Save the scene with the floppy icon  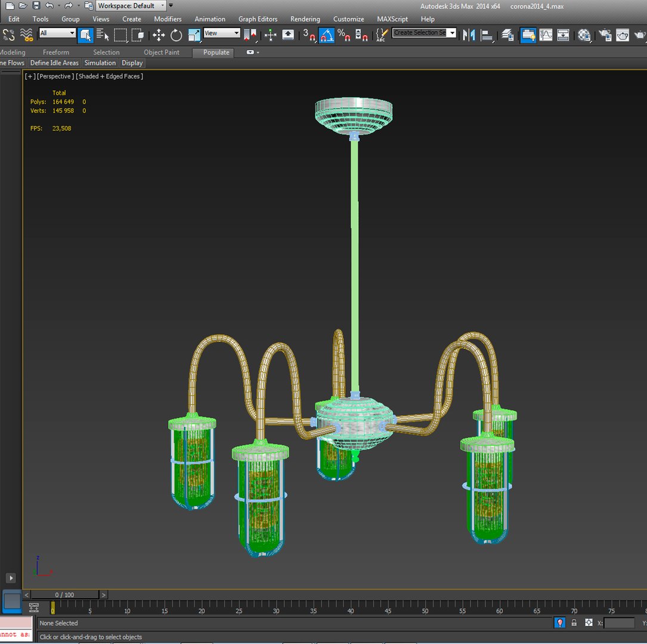pyautogui.click(x=36, y=6)
